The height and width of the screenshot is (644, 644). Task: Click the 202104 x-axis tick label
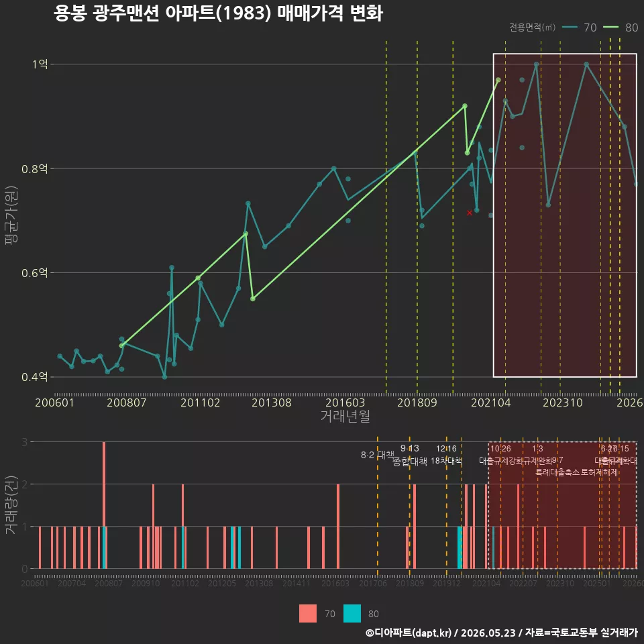coord(491,402)
